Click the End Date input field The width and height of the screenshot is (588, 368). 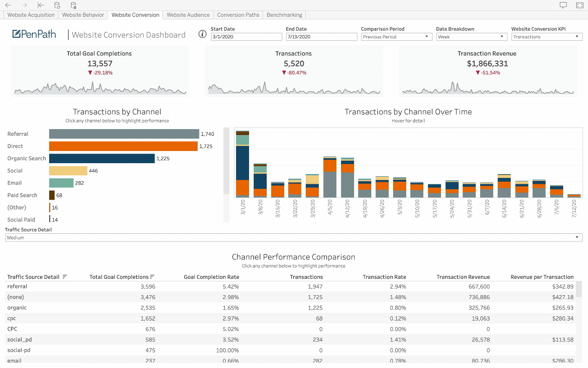tap(322, 37)
